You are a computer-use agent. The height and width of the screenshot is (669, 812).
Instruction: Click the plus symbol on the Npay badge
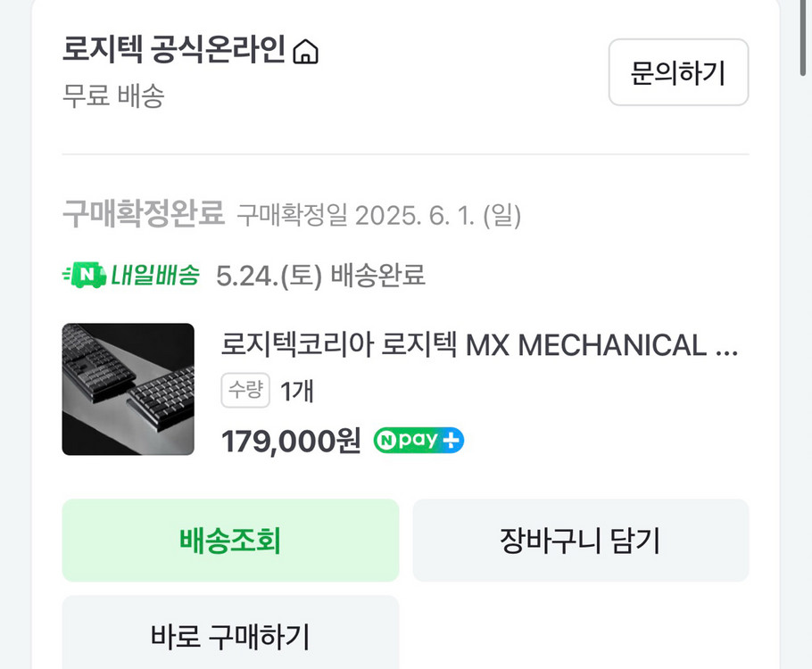(x=452, y=439)
